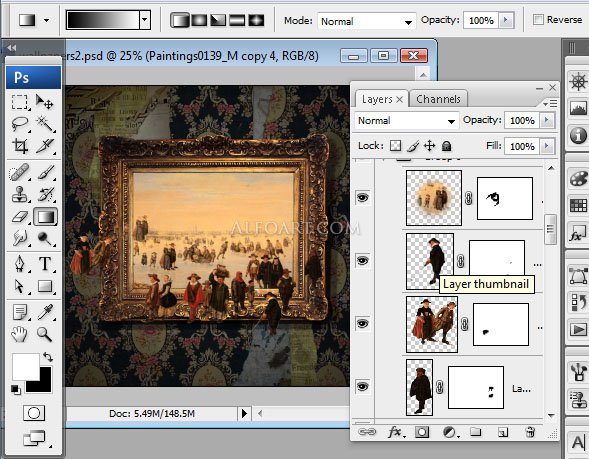Screen dimensions: 589x459
Task: Select the Crop tool
Action: [x=20, y=146]
